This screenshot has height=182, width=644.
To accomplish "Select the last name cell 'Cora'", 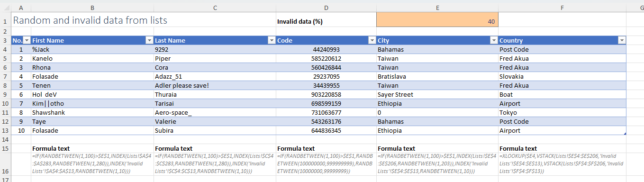I will pyautogui.click(x=215, y=68).
